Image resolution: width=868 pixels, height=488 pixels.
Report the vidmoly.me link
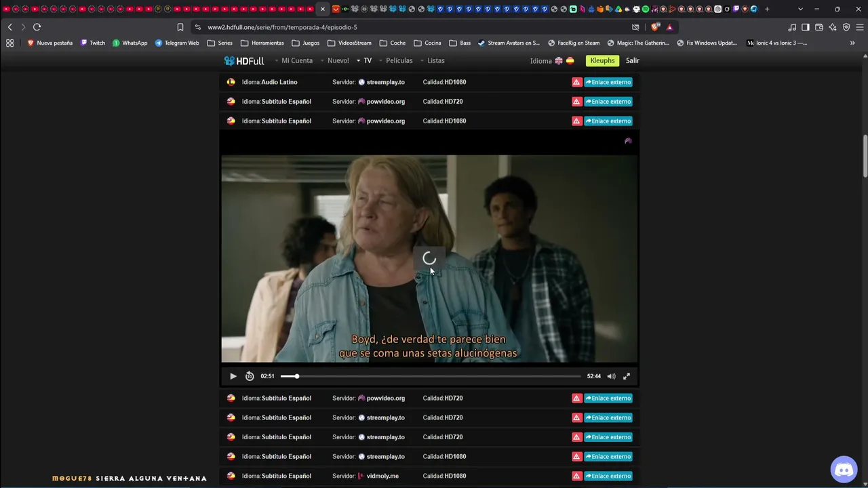tap(576, 476)
